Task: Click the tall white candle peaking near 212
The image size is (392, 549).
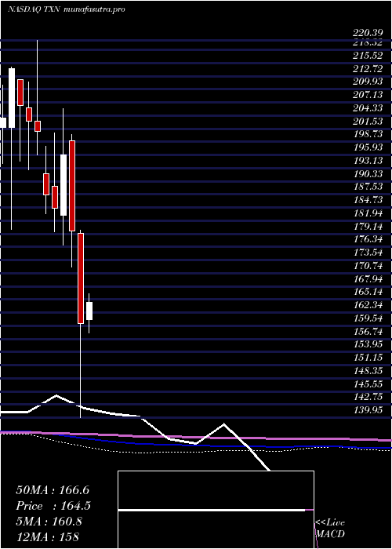Action: (x=12, y=98)
